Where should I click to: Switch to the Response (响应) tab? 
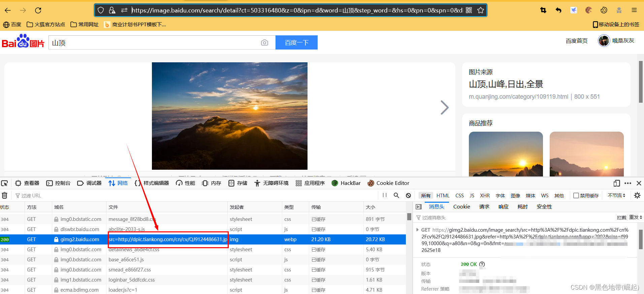tap(503, 207)
